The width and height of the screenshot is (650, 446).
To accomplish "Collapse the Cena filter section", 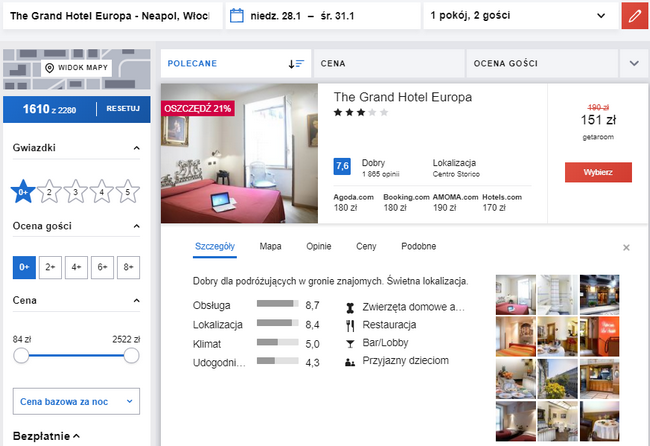I will pos(136,301).
